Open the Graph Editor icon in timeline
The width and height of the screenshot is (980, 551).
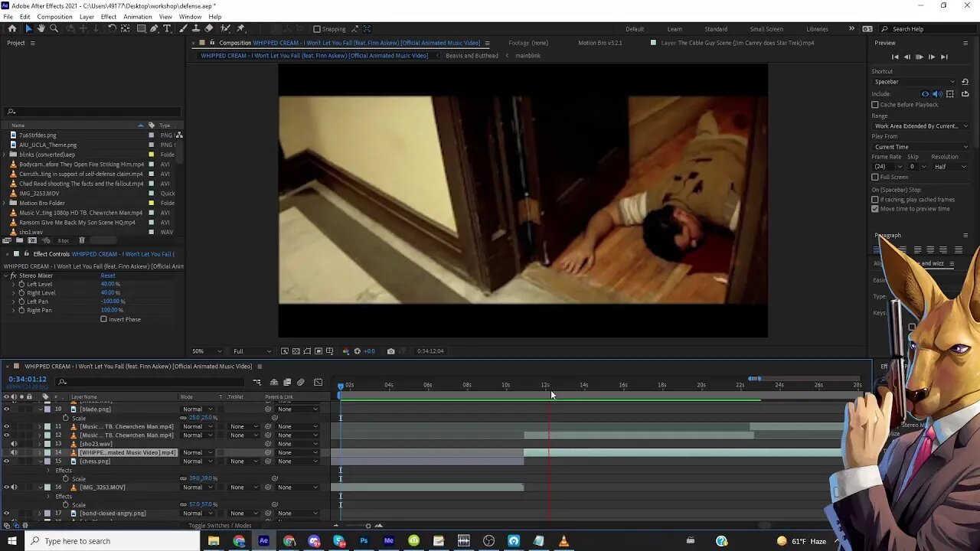tap(318, 382)
